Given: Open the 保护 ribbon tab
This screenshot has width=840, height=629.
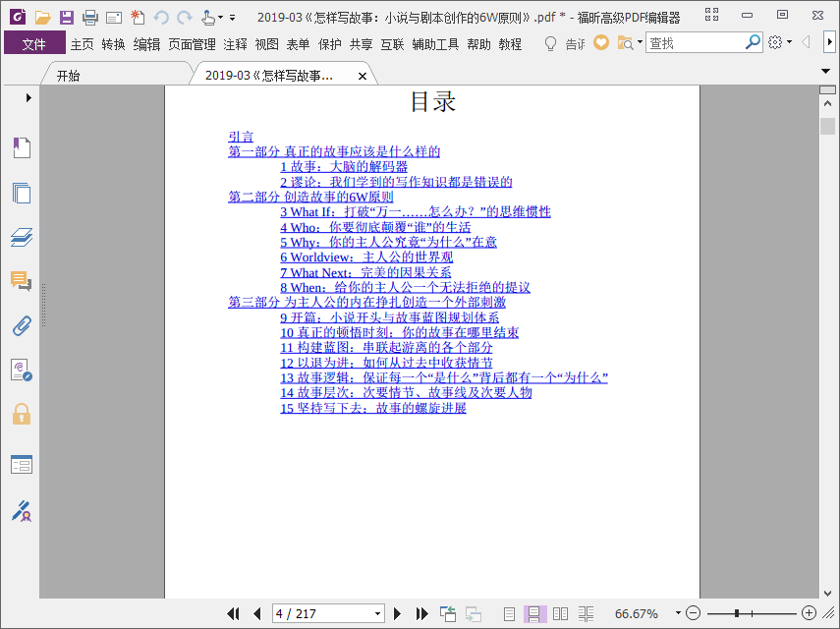Looking at the screenshot, I should 329,44.
